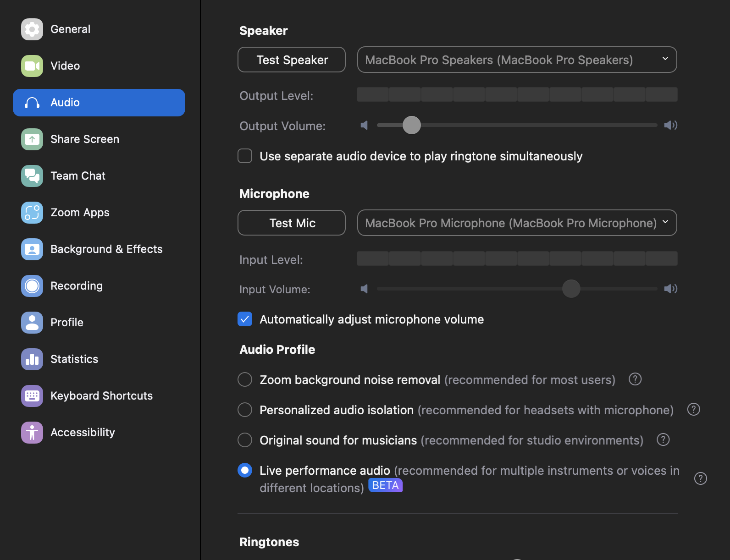Click the Keyboard Shortcuts keyboard icon
The height and width of the screenshot is (560, 730).
32,396
